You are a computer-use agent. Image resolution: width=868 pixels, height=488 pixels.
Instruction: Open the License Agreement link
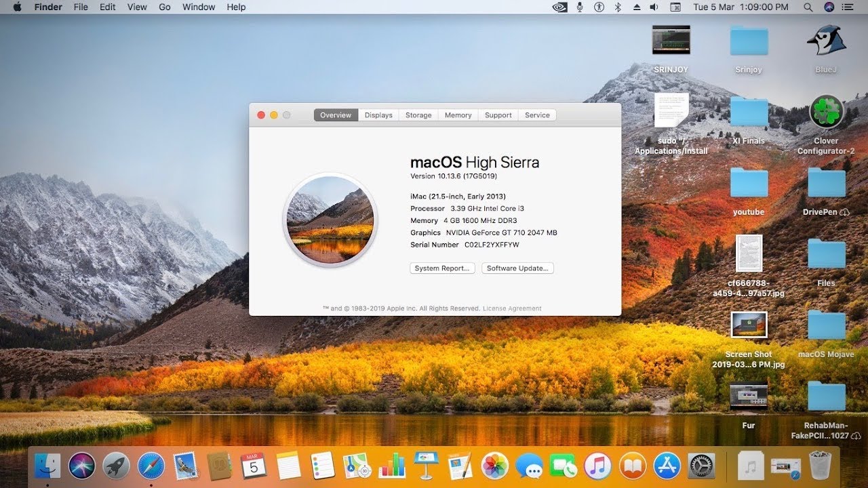click(x=512, y=308)
